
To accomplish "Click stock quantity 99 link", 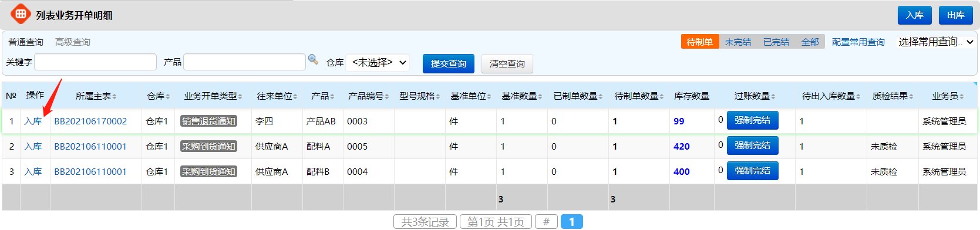I will (x=679, y=121).
